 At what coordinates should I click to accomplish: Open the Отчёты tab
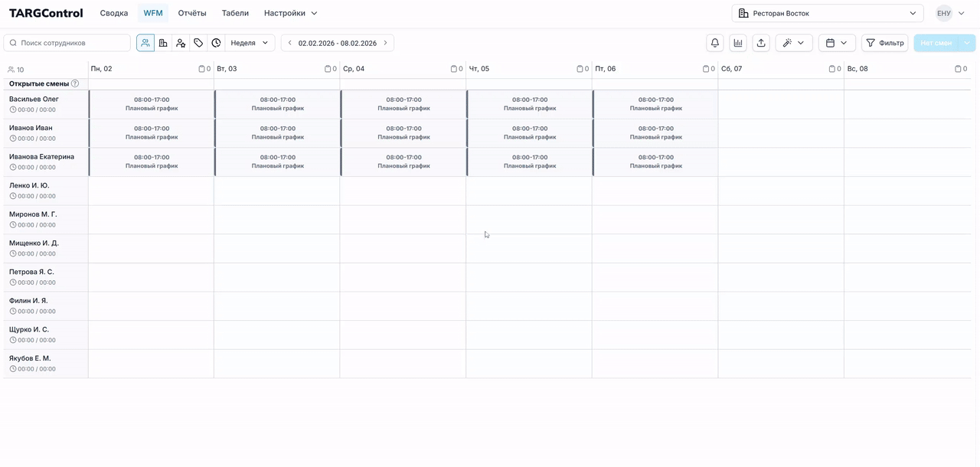[192, 13]
